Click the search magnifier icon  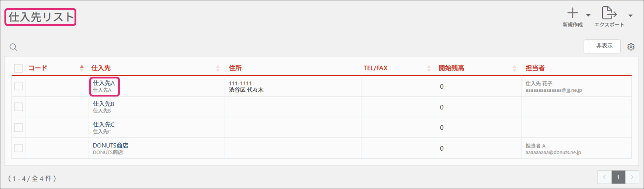click(13, 47)
